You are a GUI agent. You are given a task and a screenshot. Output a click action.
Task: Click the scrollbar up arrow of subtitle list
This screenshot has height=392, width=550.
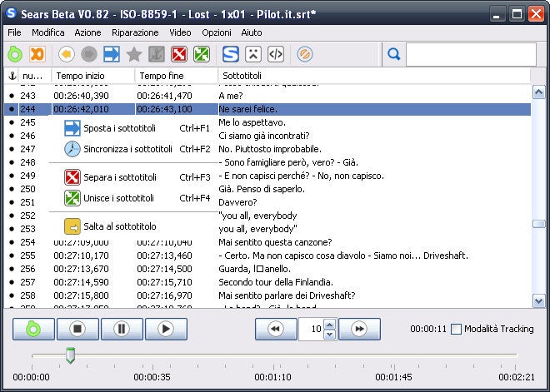tap(538, 92)
